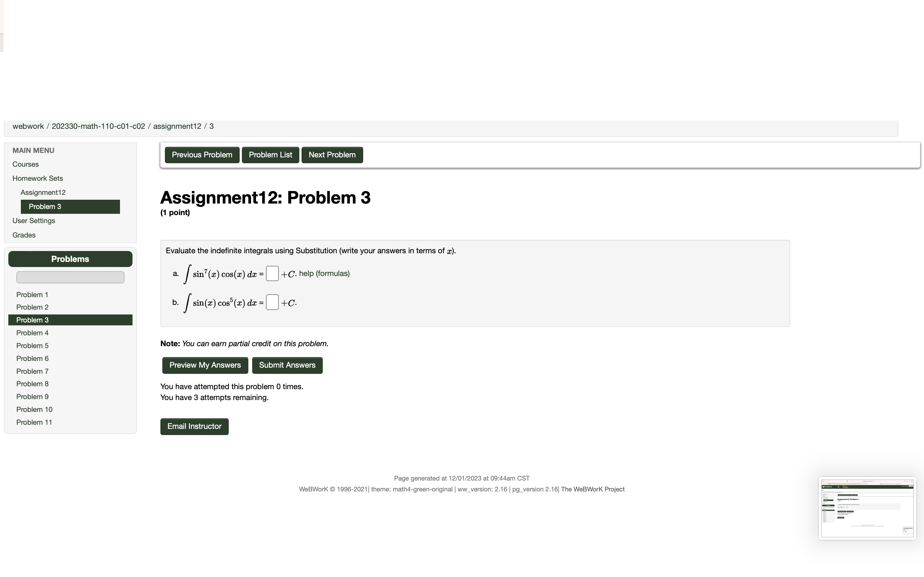Click the page preview thumbnail at bottom right
Viewport: 924px width, 577px height.
pyautogui.click(x=867, y=508)
